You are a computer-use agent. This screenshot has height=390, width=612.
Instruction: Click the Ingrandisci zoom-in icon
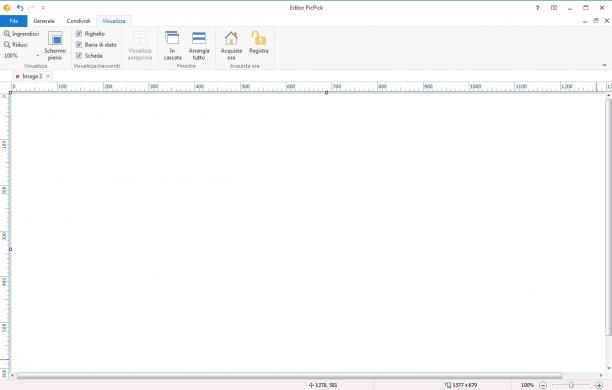(x=7, y=34)
